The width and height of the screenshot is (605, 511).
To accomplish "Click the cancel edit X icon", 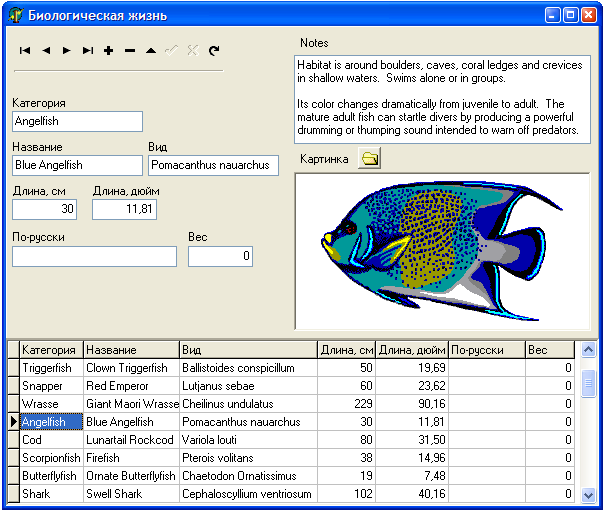I will [193, 51].
